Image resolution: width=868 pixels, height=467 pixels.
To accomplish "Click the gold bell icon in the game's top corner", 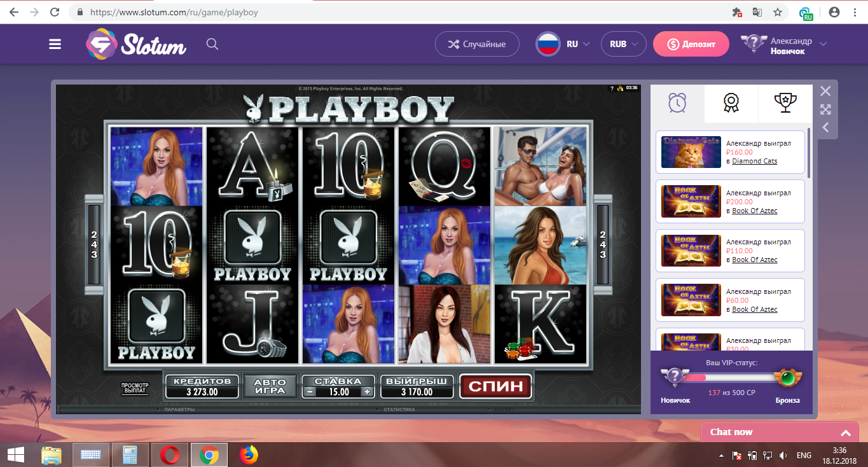I will point(619,88).
